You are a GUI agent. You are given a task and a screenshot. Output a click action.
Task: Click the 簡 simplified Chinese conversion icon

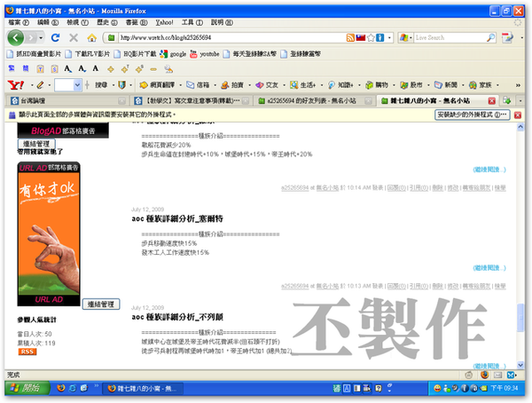[26, 69]
